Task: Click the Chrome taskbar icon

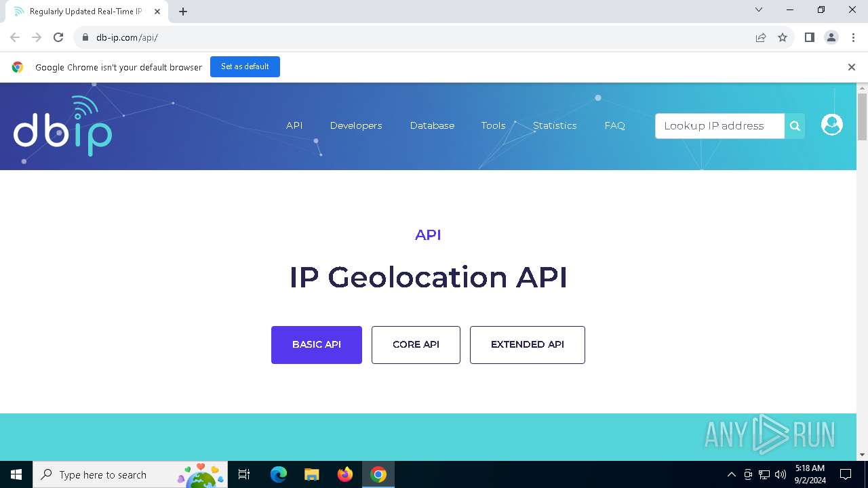Action: pyautogui.click(x=378, y=474)
